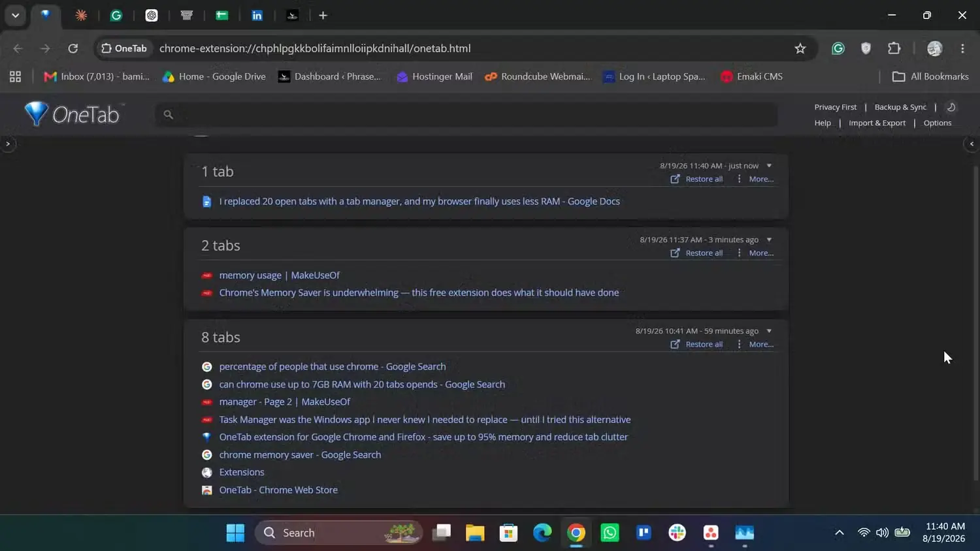980x551 pixels.
Task: Click the '2 tabs' group title
Action: tap(221, 245)
